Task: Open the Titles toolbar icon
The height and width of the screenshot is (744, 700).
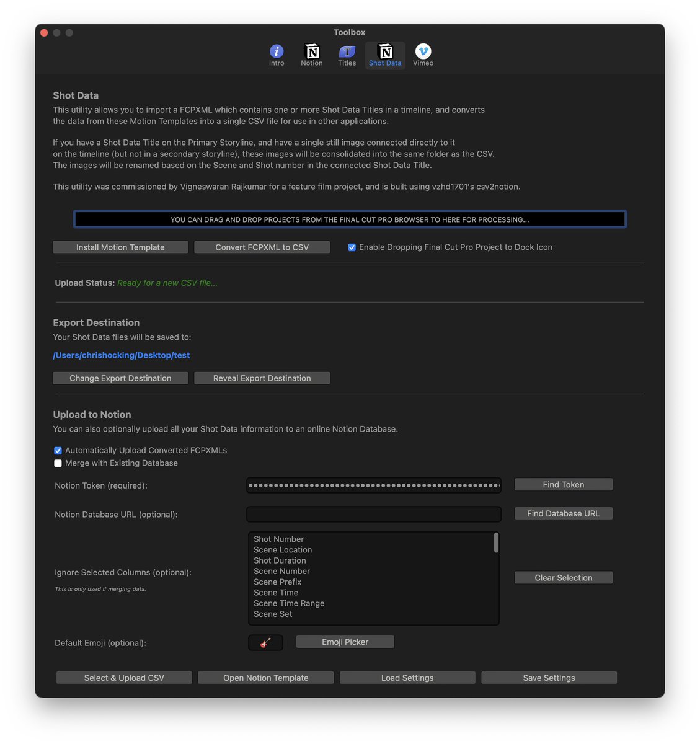Action: tap(347, 55)
